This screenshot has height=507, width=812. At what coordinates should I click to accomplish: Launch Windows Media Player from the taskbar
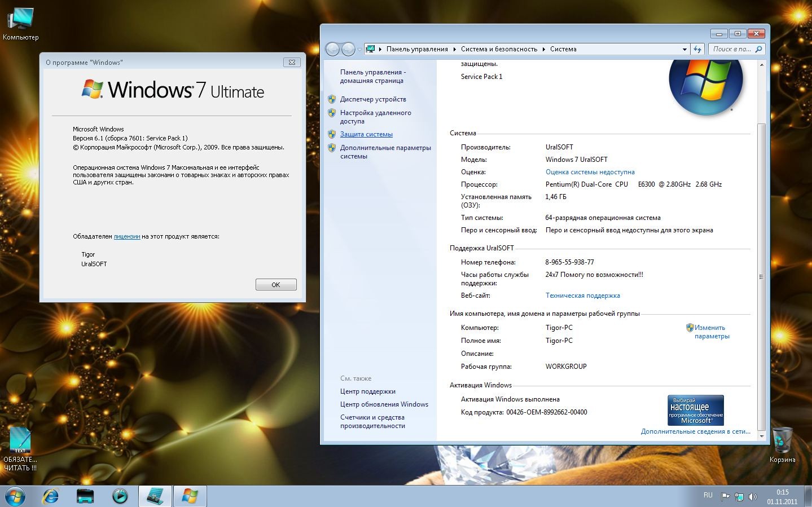tap(120, 496)
